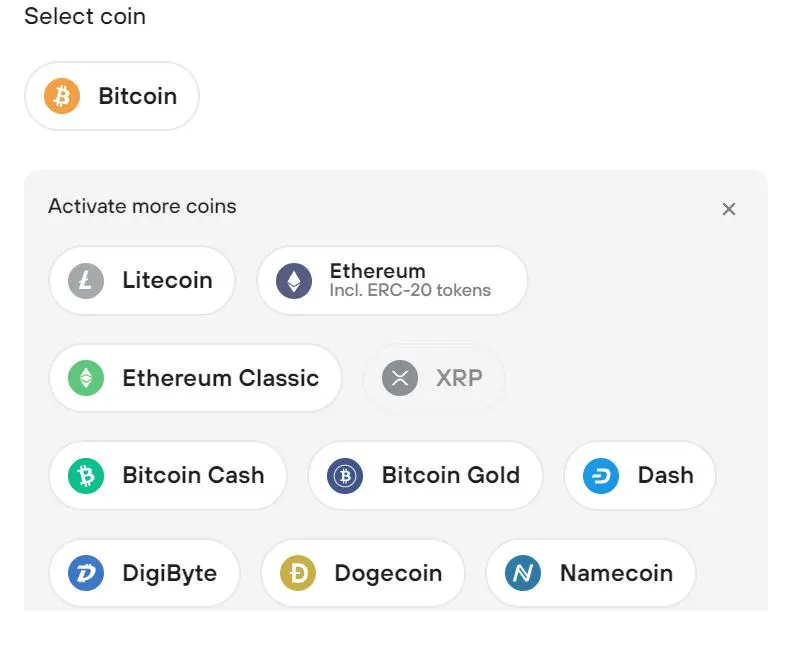Image resolution: width=802 pixels, height=649 pixels.
Task: Click the yellow Dogecoin logo icon
Action: pyautogui.click(x=298, y=573)
